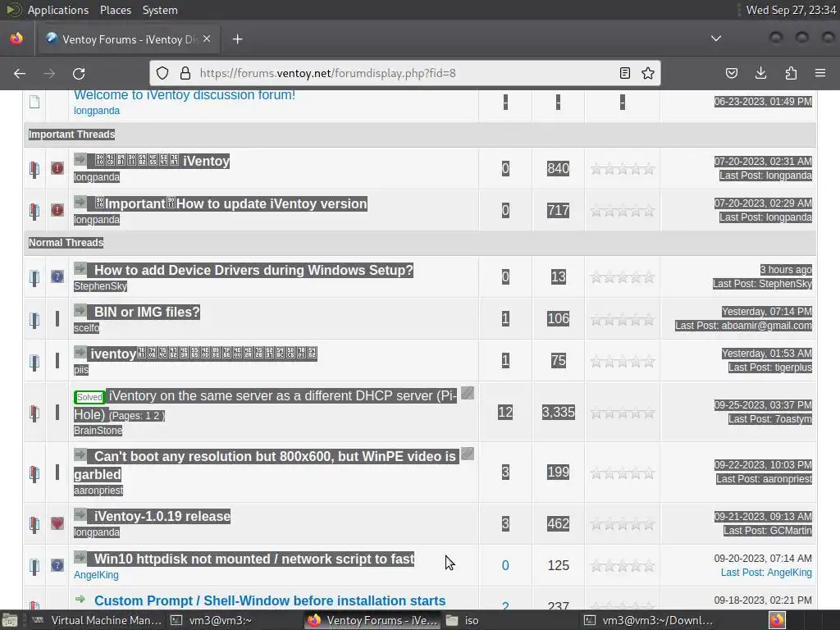This screenshot has height=630, width=840.
Task: Open author profile AngelKing under Win10 thread
Action: click(96, 575)
